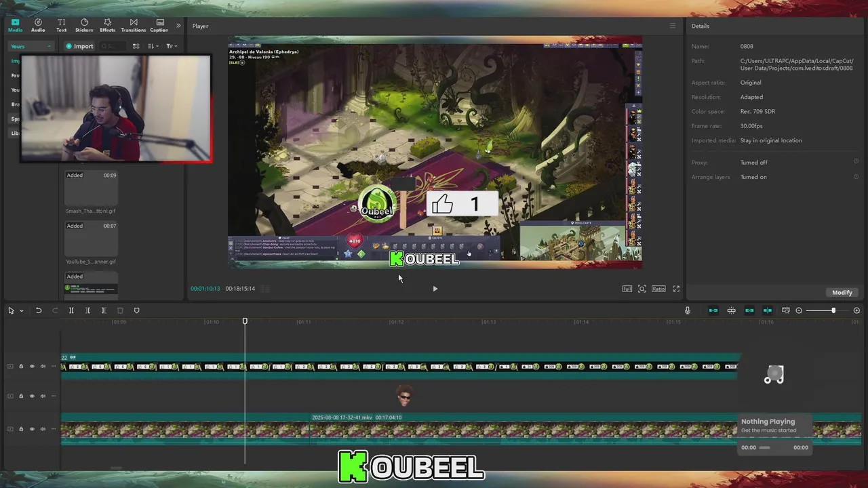Play the preview in the Player

tap(435, 289)
